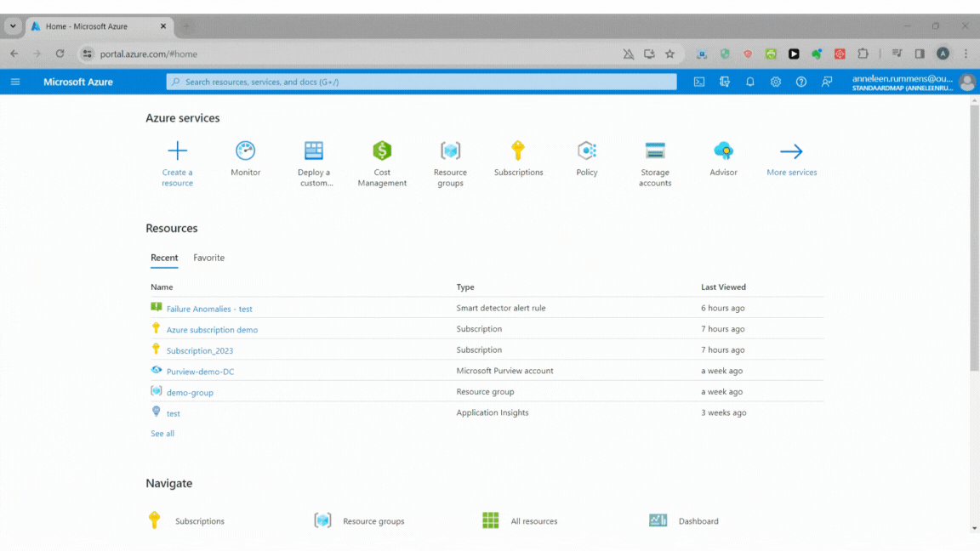Screen dimensions: 980x551
Task: Focus the Search resources, services, and docs box
Action: pos(421,82)
